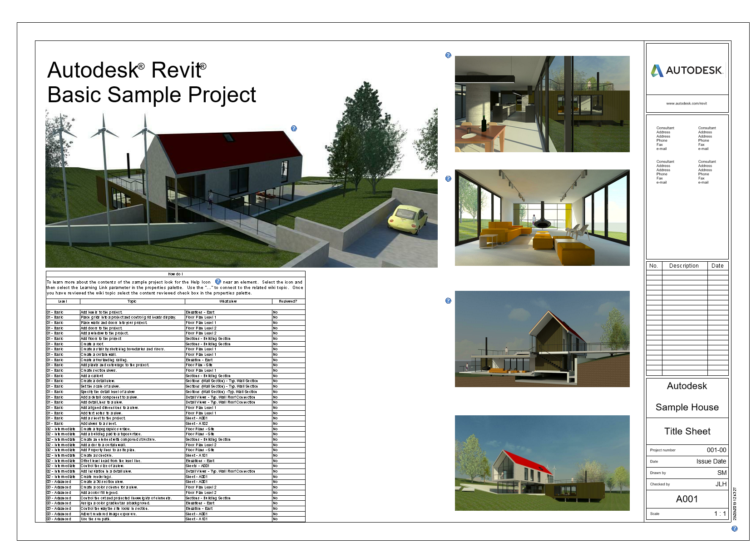Click the 'Reviewed?' column header

[x=288, y=301]
